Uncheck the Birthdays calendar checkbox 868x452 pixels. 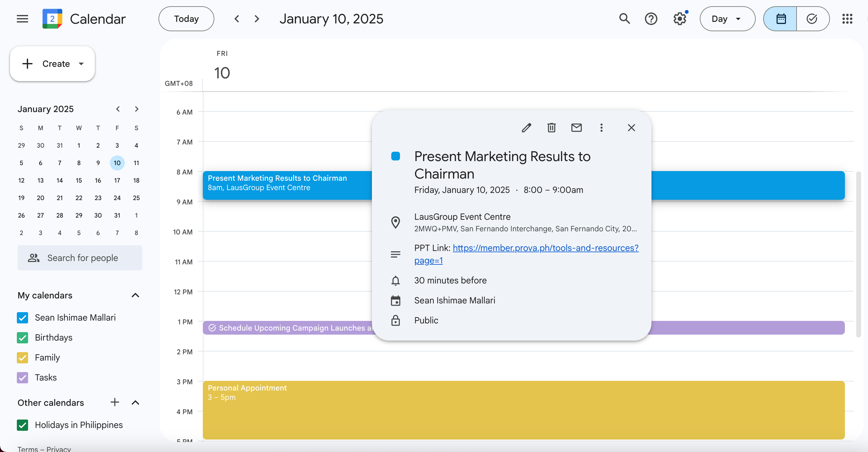22,338
